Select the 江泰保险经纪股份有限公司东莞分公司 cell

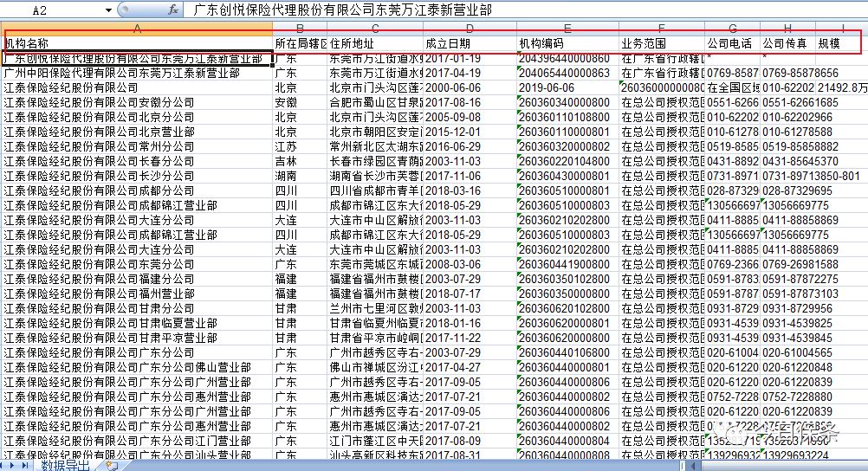click(137, 265)
